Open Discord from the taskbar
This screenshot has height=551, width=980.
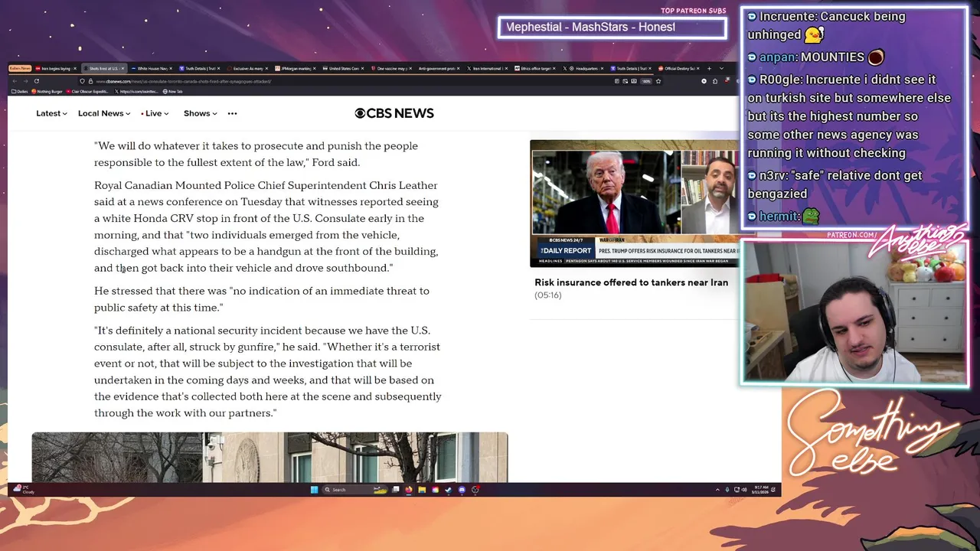pyautogui.click(x=462, y=490)
